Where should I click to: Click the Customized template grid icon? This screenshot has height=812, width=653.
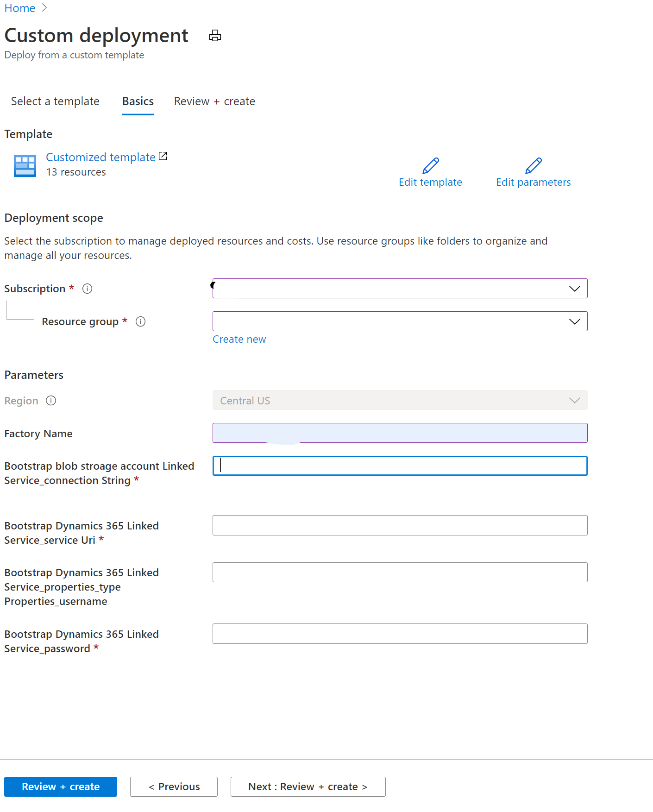click(25, 165)
